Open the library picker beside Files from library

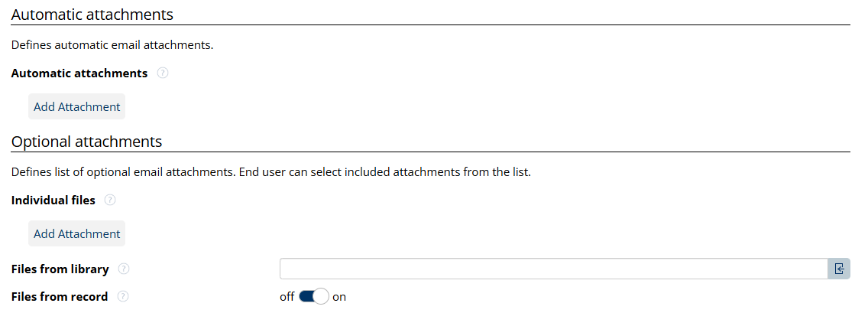coord(839,269)
